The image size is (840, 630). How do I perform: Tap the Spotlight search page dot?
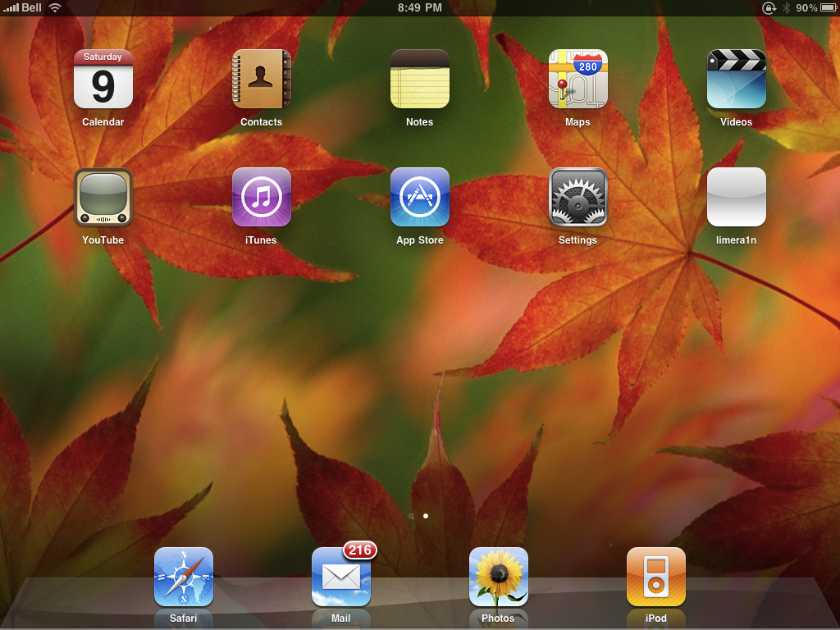pos(412,517)
